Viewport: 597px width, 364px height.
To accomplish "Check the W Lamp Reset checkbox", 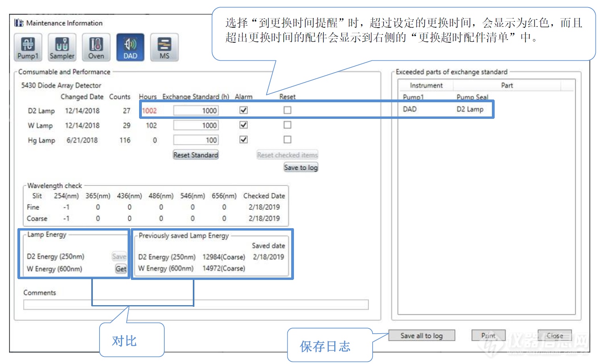I will click(x=288, y=125).
